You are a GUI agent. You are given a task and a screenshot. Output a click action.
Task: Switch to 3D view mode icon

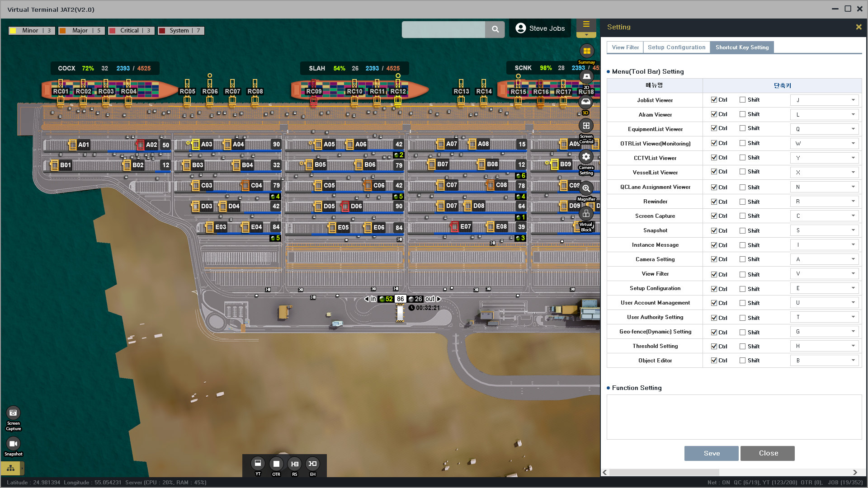click(x=586, y=102)
